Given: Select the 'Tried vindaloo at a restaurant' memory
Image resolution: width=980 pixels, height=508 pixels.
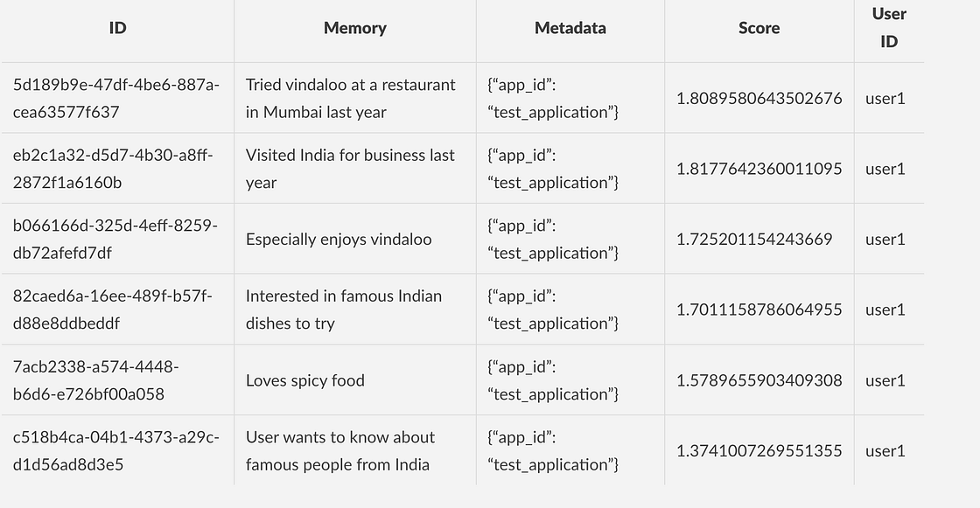Looking at the screenshot, I should point(355,98).
